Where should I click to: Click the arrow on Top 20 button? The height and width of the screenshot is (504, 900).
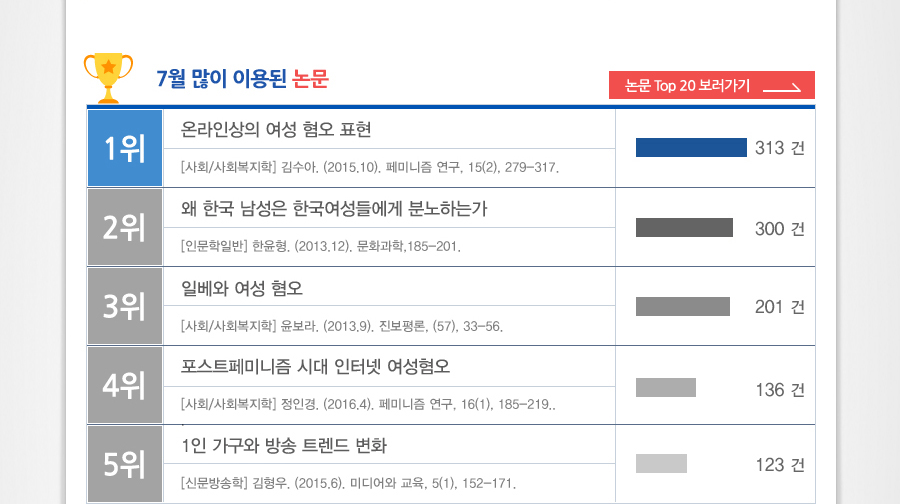(x=782, y=87)
